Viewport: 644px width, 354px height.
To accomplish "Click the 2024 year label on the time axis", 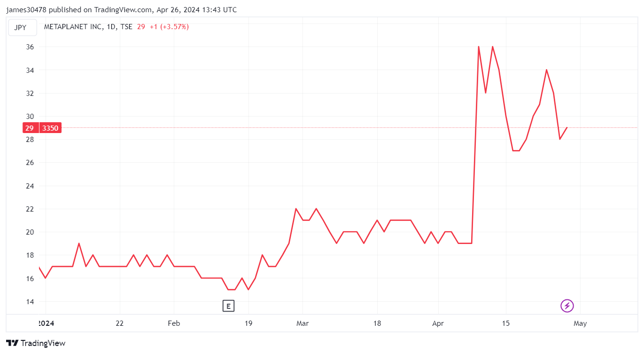I will tap(46, 323).
